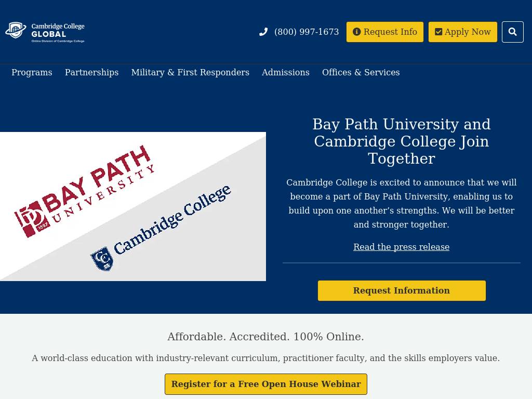Open the Partnerships menu
The width and height of the screenshot is (532, 399).
point(91,72)
